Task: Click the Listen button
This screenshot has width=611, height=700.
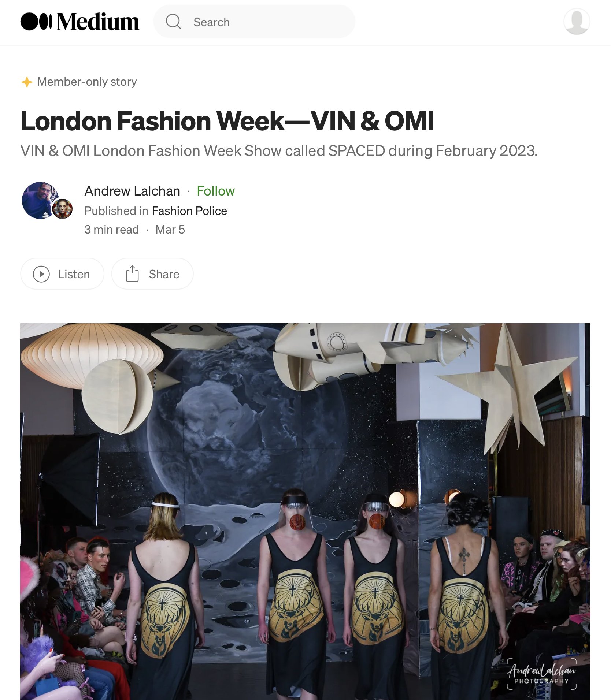Action: tap(62, 274)
